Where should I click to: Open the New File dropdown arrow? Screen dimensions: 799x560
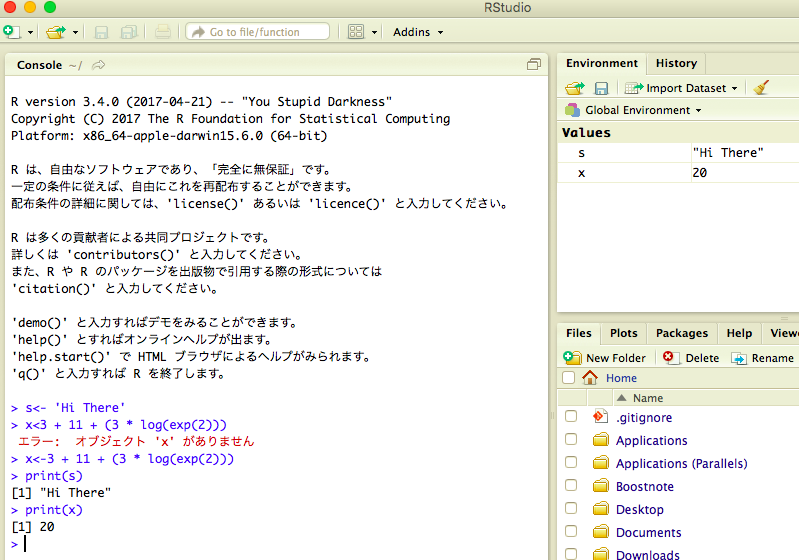(30, 33)
